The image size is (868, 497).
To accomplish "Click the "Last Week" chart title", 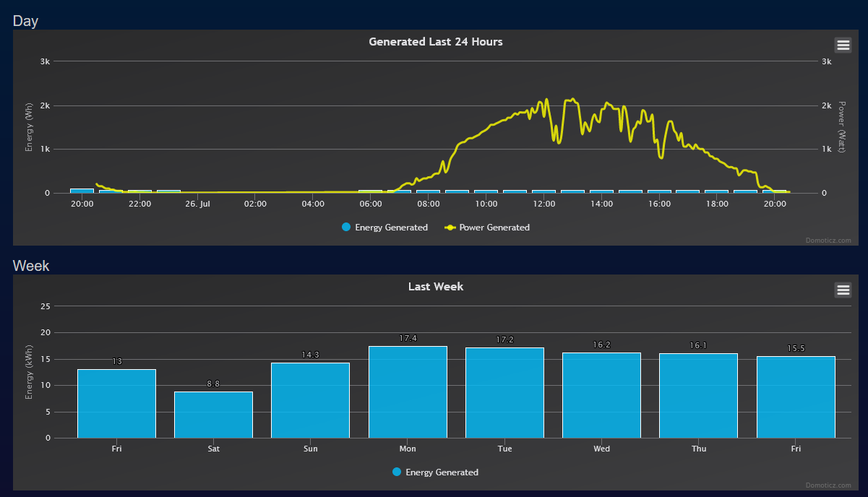I will click(x=436, y=287).
